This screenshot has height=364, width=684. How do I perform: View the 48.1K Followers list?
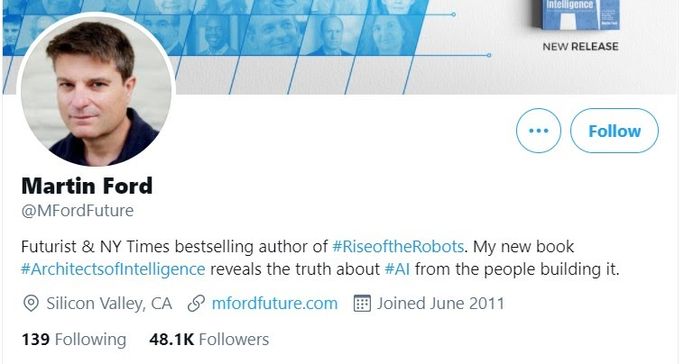click(209, 339)
